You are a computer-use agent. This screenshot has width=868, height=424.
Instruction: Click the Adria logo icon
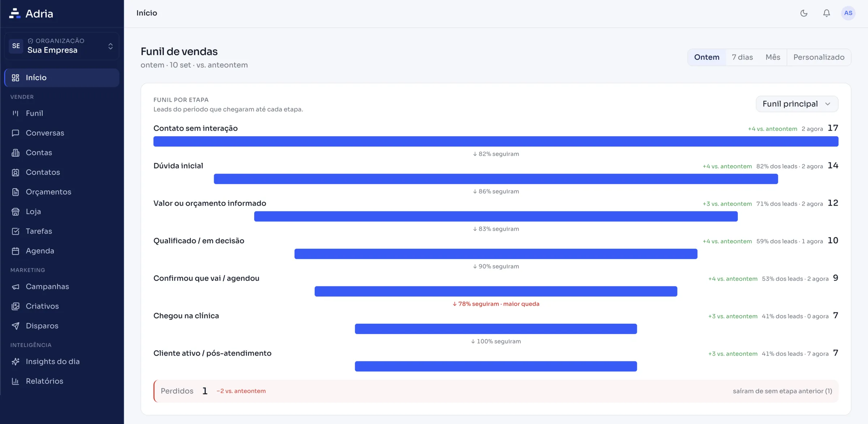click(14, 13)
